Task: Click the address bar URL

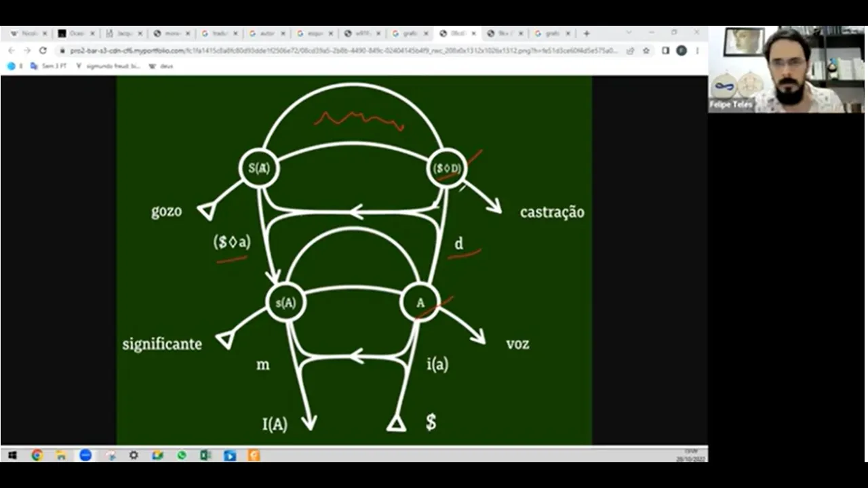Action: pos(343,51)
